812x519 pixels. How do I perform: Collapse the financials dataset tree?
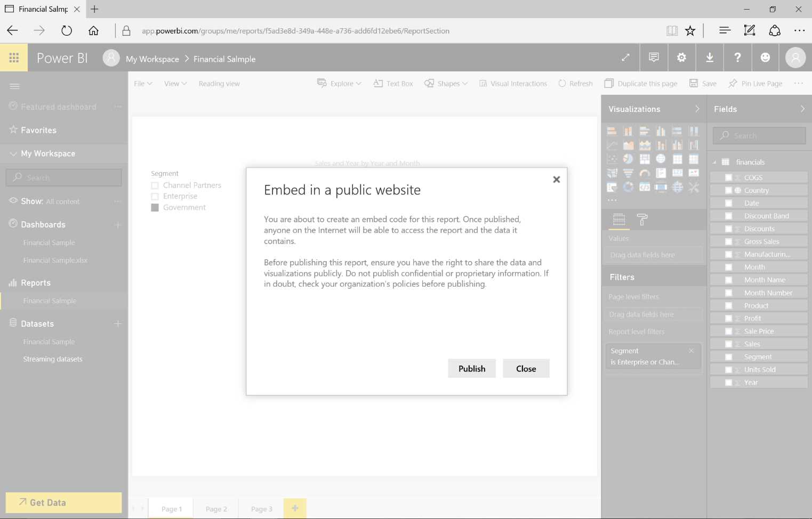click(x=715, y=161)
